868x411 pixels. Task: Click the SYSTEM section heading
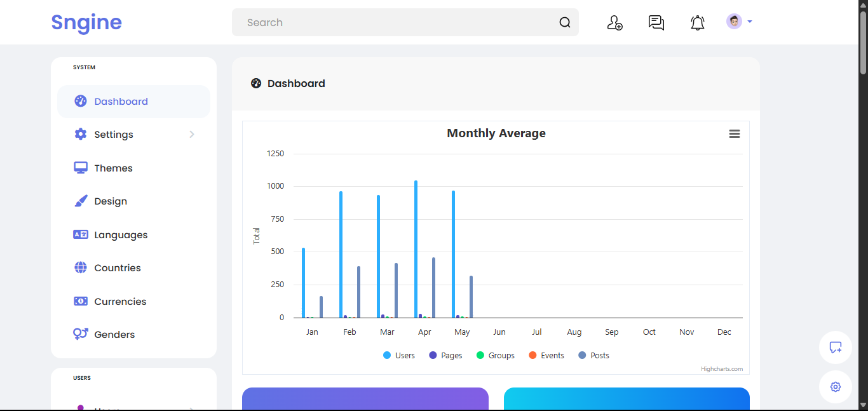coord(84,67)
